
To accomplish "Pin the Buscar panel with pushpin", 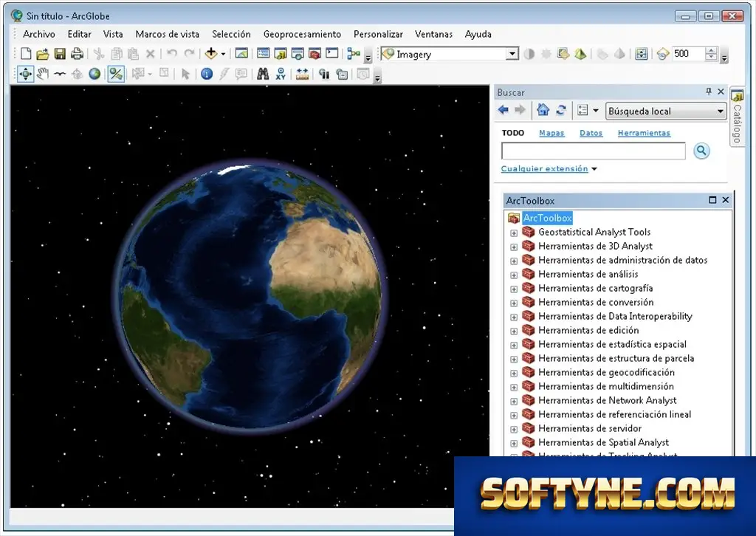I will [x=708, y=91].
